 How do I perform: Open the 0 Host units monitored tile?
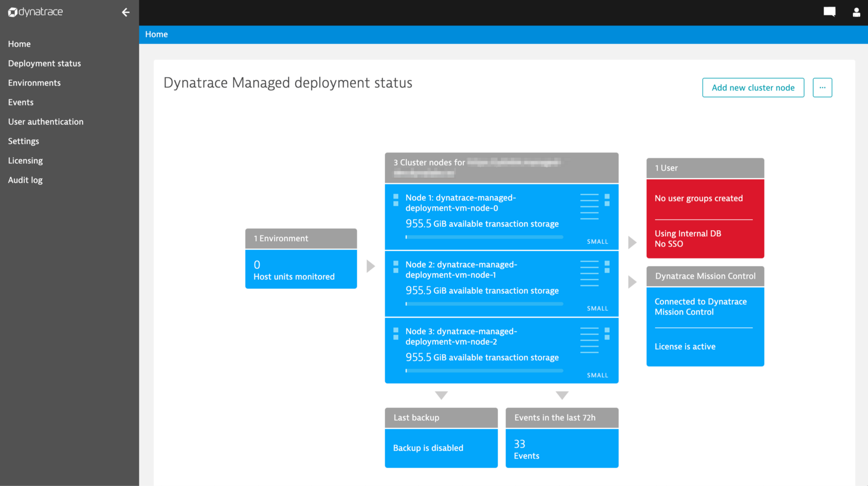click(x=301, y=269)
